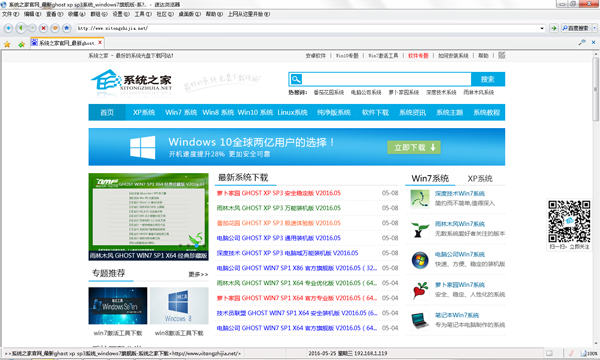Select Win10 系统 in the navigation bar
600x360 pixels.
coord(255,112)
